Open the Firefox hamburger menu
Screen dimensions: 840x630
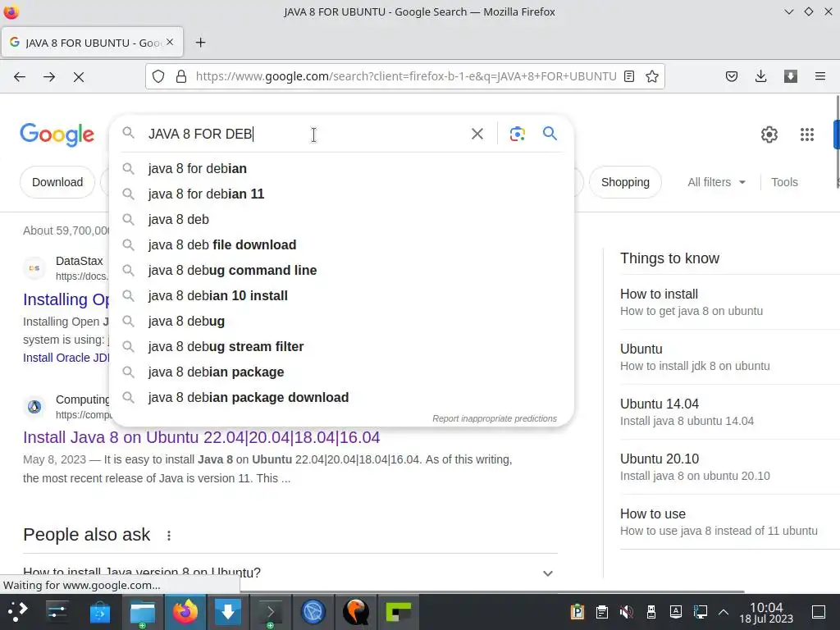click(820, 76)
